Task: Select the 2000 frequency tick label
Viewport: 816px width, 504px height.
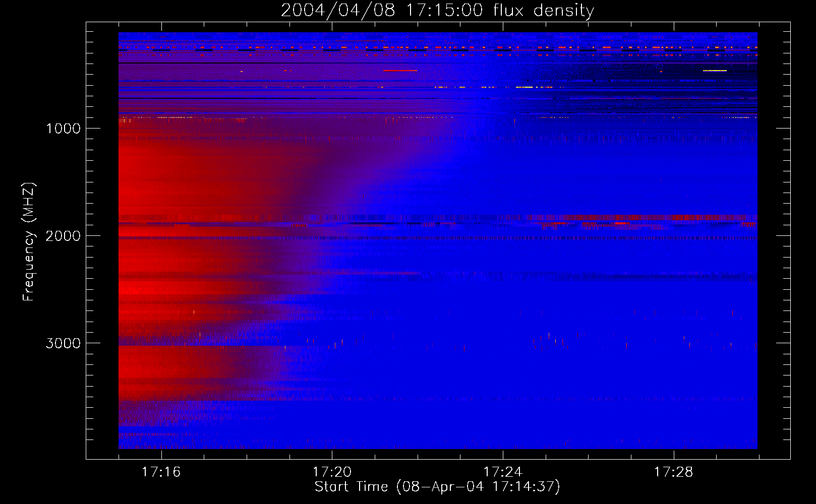Action: [63, 236]
